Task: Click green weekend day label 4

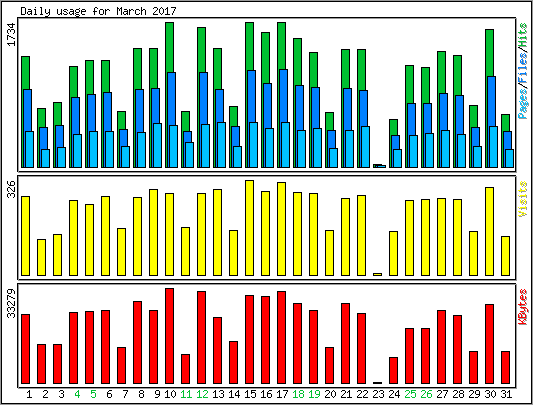Action: pos(77,394)
